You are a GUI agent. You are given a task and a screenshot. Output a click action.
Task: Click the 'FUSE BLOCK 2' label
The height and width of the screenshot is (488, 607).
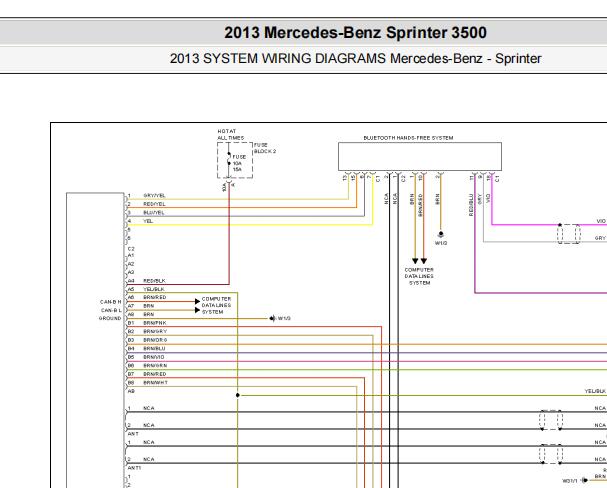tap(265, 148)
